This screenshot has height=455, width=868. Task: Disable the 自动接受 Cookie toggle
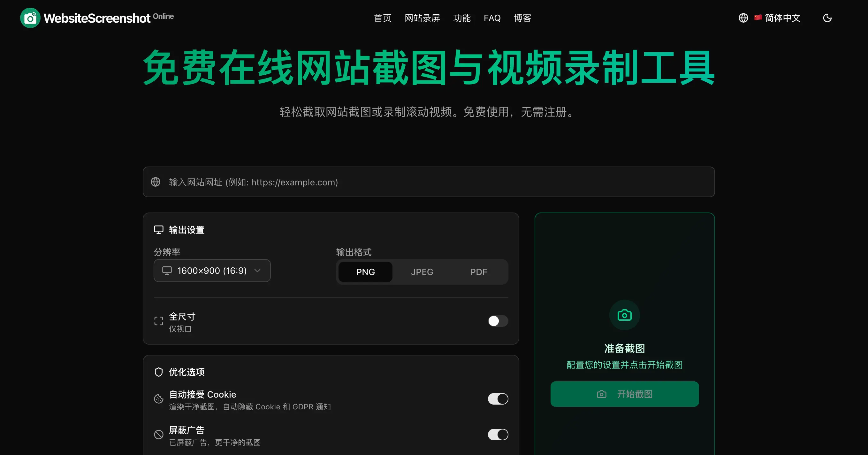[498, 399]
